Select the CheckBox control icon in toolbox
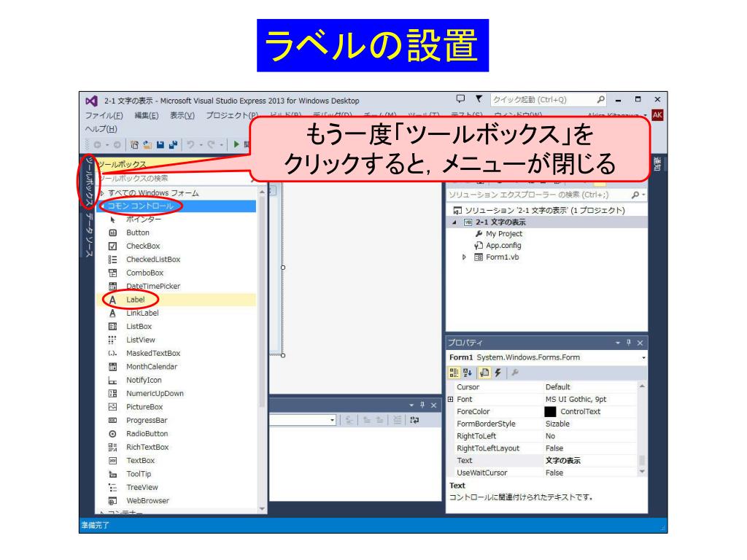Image resolution: width=747 pixels, height=560 pixels. [113, 246]
